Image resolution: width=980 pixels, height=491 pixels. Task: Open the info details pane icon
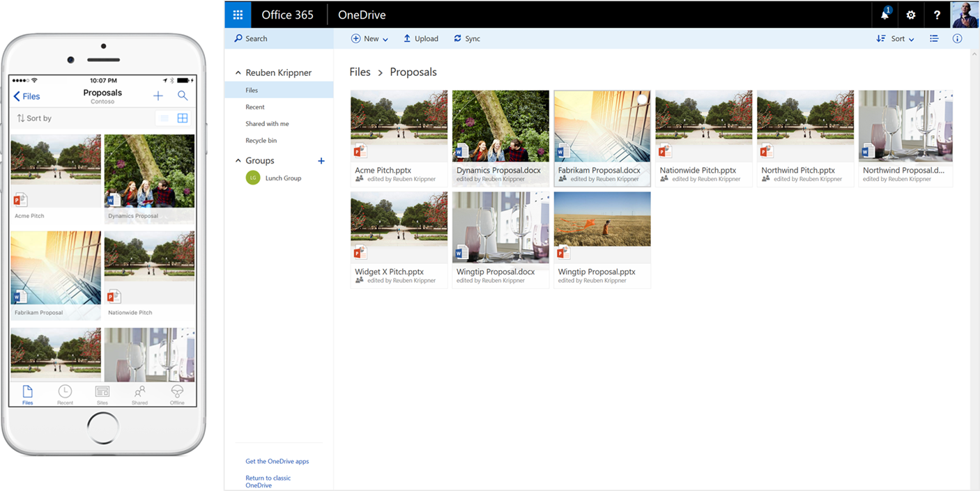[957, 39]
